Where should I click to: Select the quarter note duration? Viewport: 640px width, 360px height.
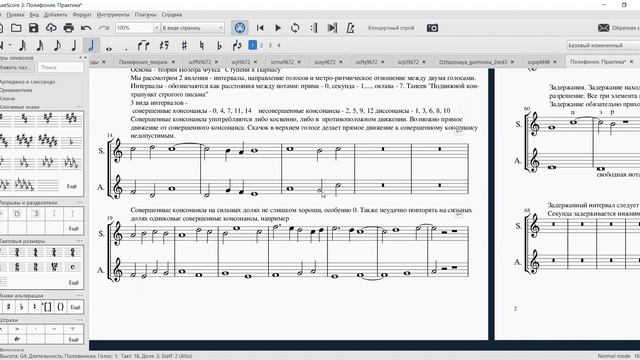point(74,45)
